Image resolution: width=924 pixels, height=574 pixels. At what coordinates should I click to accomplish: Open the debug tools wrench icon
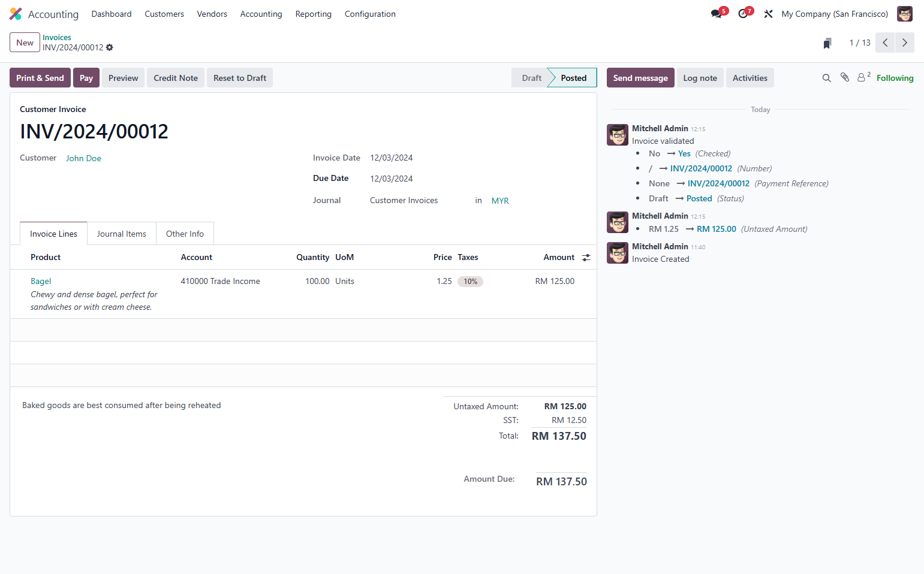[768, 14]
